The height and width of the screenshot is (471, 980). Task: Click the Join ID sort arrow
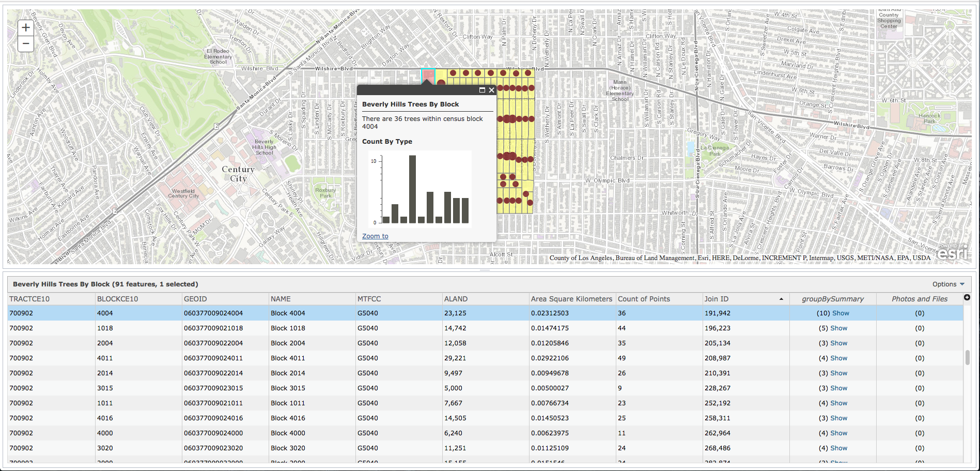781,299
